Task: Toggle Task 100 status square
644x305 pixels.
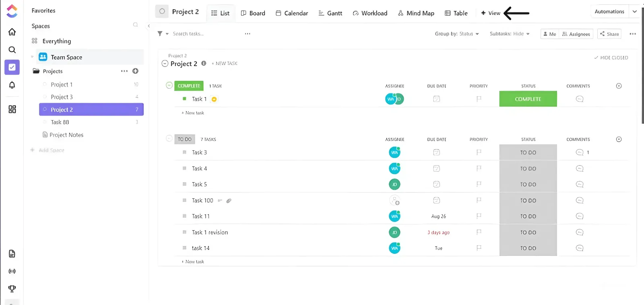Action: coord(184,200)
